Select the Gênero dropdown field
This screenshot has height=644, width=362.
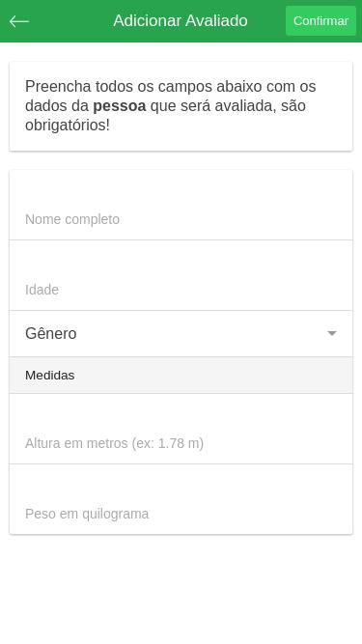coord(181,333)
